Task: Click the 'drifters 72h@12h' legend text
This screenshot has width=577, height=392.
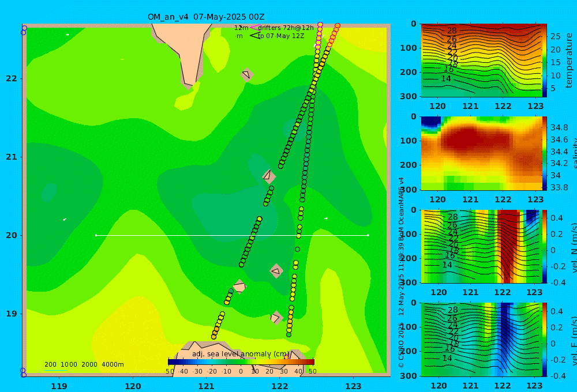Action: tap(286, 28)
